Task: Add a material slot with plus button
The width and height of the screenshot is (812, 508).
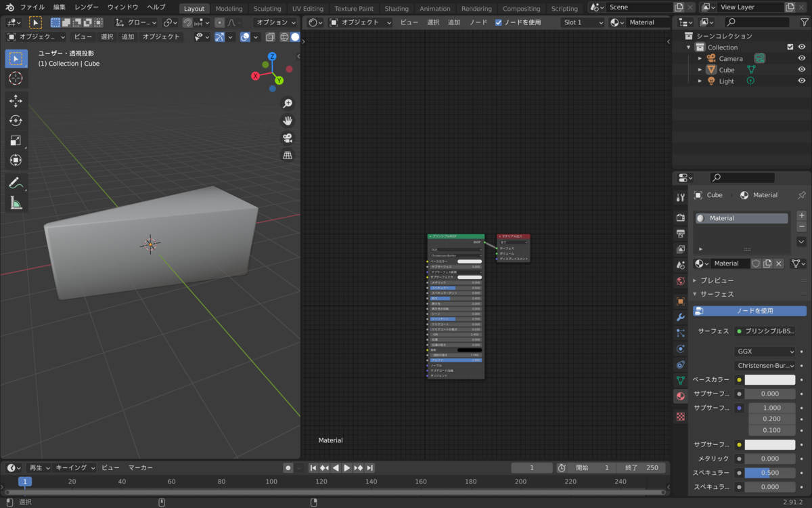Action: pyautogui.click(x=801, y=215)
